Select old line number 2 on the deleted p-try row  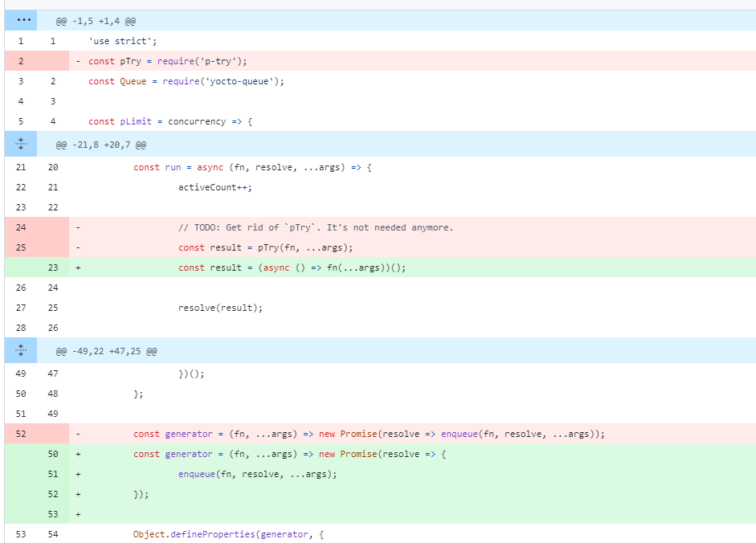(20, 61)
